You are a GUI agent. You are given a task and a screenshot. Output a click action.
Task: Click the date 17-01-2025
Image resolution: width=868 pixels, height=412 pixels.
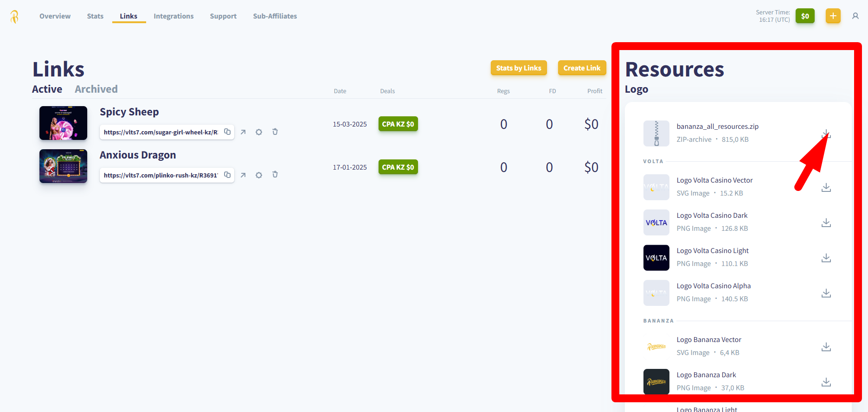[x=350, y=167]
